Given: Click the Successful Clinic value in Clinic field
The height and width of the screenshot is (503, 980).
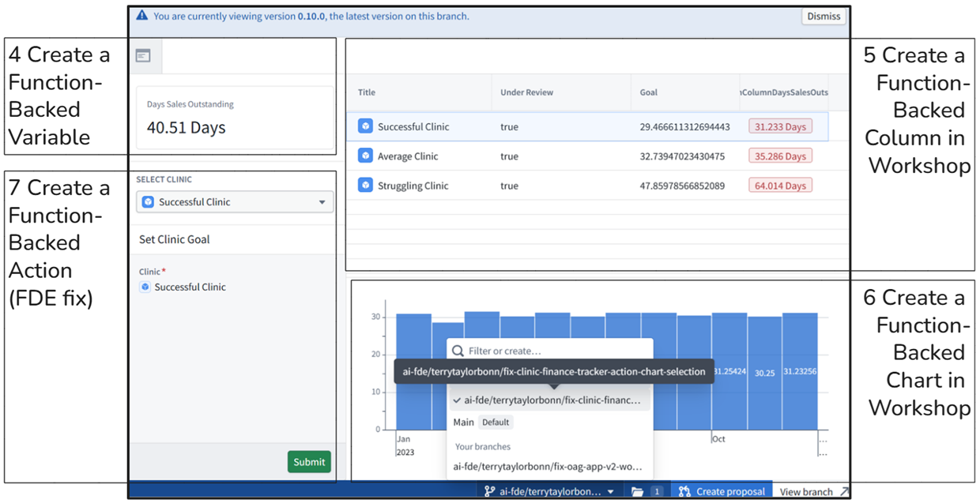Looking at the screenshot, I should 190,287.
